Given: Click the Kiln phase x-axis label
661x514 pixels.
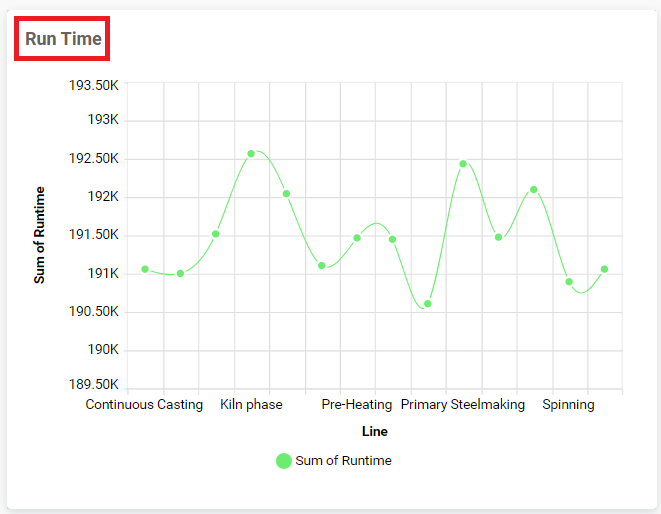Looking at the screenshot, I should pos(251,405).
